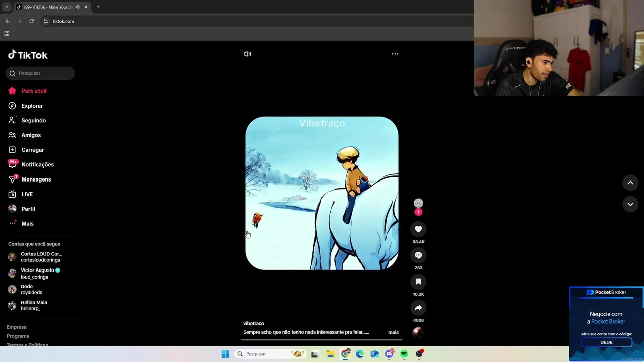Click the vibetraco username under the video
Image resolution: width=644 pixels, height=362 pixels.
[x=254, y=323]
